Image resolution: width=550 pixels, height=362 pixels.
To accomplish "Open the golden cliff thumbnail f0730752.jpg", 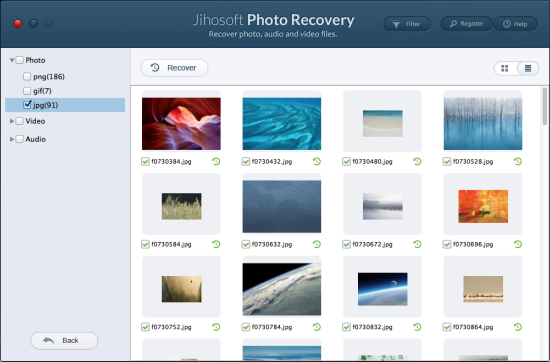I will (181, 289).
